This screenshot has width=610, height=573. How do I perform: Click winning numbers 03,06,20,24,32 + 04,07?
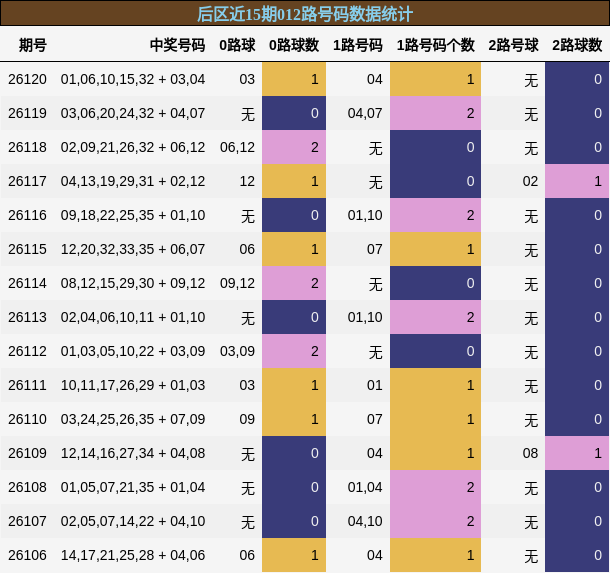(x=133, y=113)
